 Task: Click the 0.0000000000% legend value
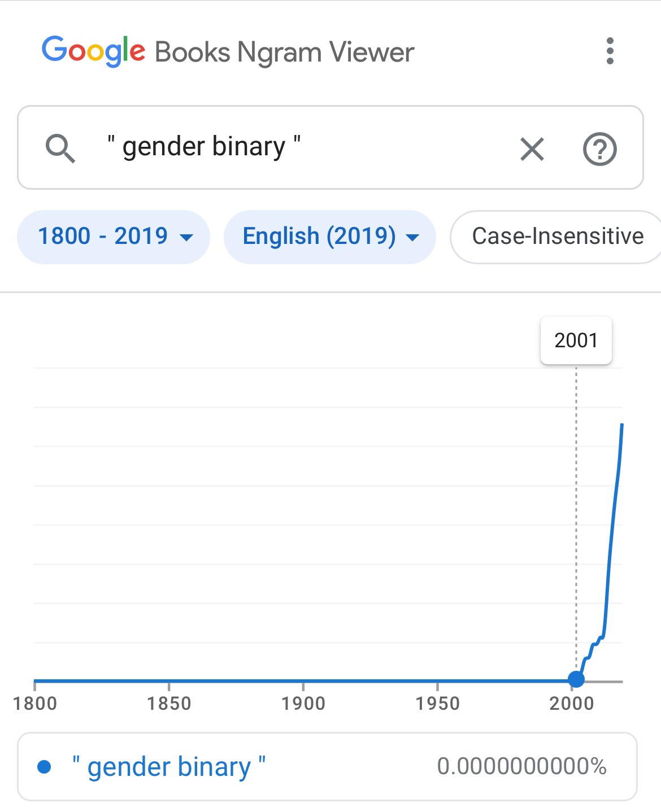521,766
